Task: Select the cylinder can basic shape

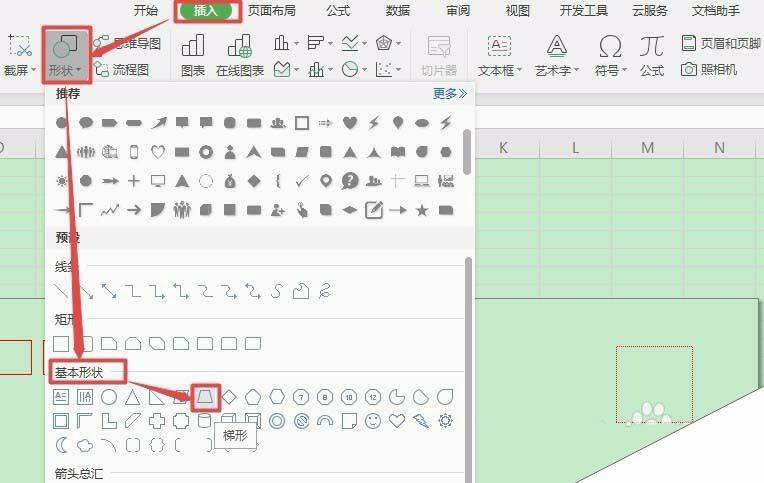Action: pyautogui.click(x=205, y=421)
